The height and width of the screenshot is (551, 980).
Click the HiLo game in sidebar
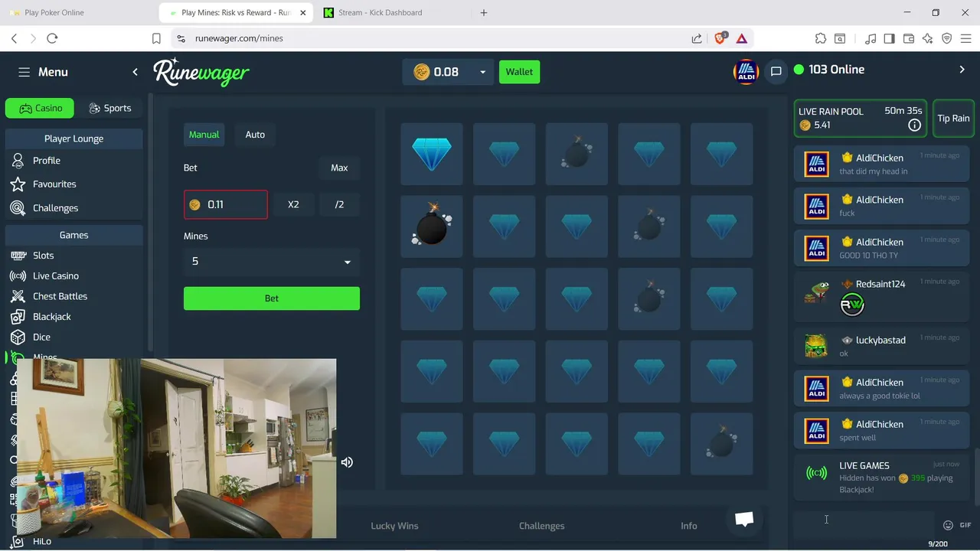pos(42,541)
